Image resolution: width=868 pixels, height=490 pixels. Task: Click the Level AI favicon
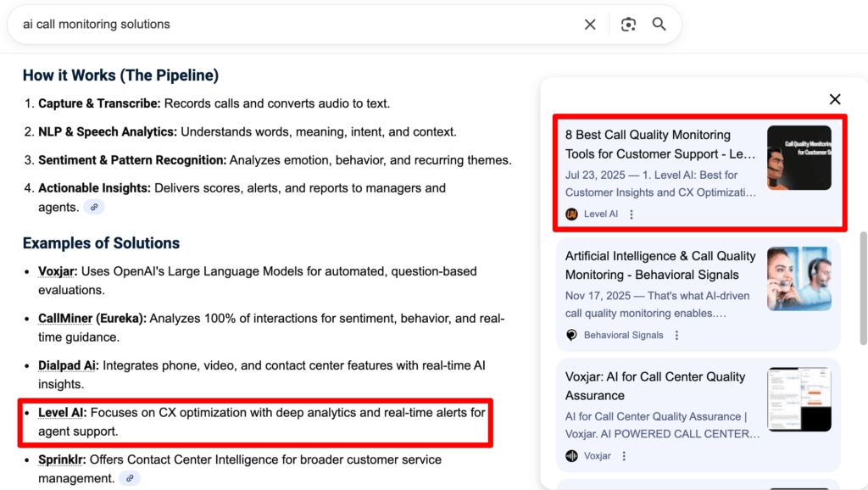[572, 214]
